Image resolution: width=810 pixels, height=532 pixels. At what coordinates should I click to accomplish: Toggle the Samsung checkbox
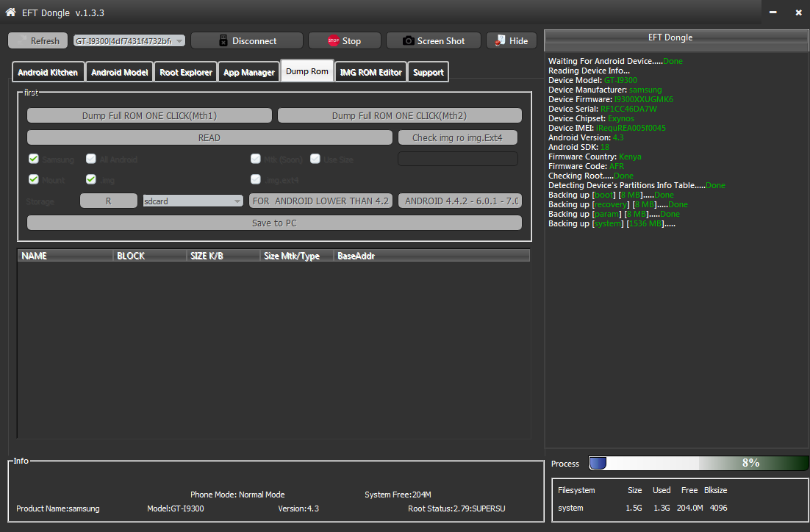point(34,159)
